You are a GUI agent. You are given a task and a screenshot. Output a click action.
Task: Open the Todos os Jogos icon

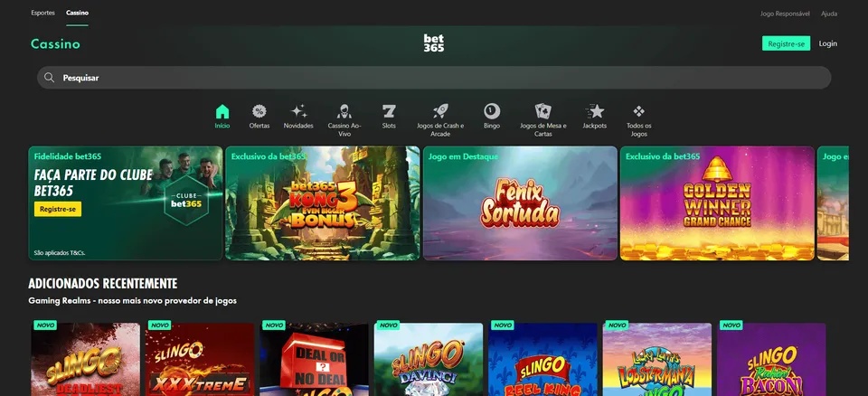tap(639, 112)
